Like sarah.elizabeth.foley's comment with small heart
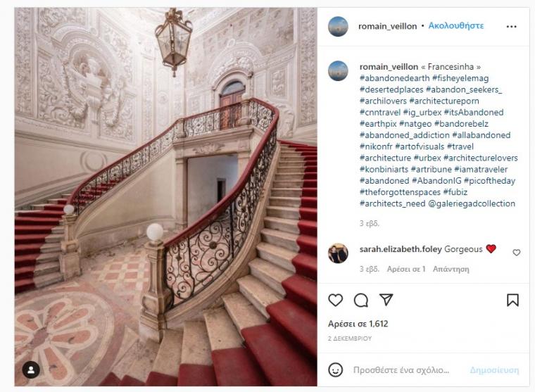The height and width of the screenshot is (392, 535). coord(516,253)
